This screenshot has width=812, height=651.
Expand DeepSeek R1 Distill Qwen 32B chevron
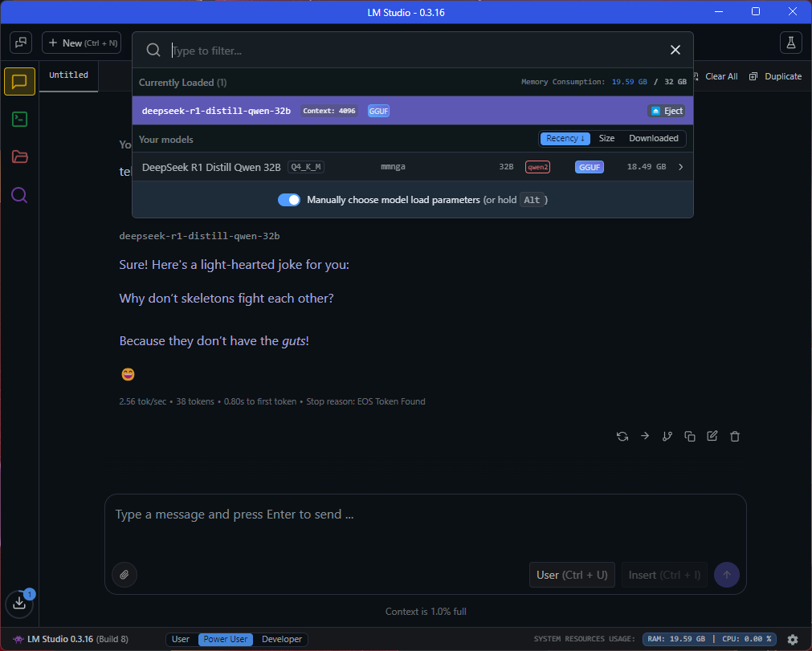coord(680,167)
